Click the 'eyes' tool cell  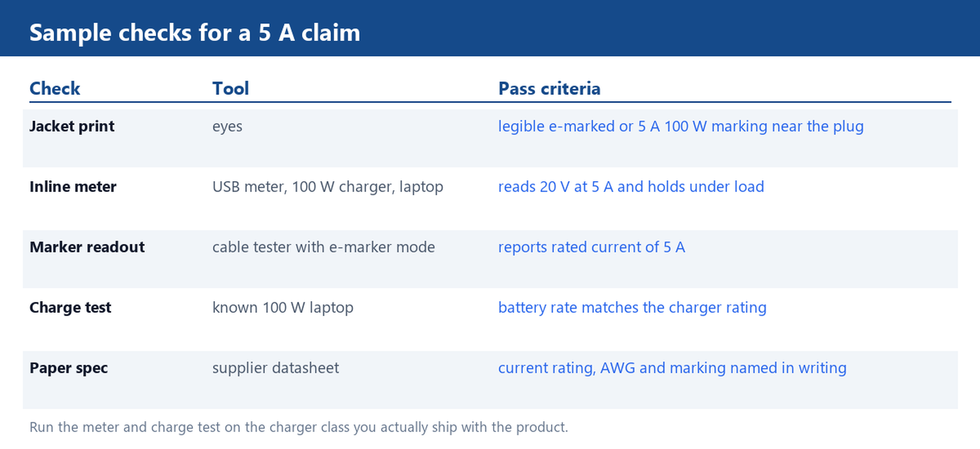(227, 127)
